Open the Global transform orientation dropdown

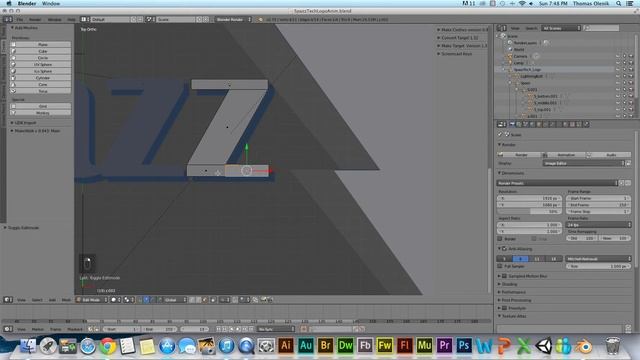175,300
